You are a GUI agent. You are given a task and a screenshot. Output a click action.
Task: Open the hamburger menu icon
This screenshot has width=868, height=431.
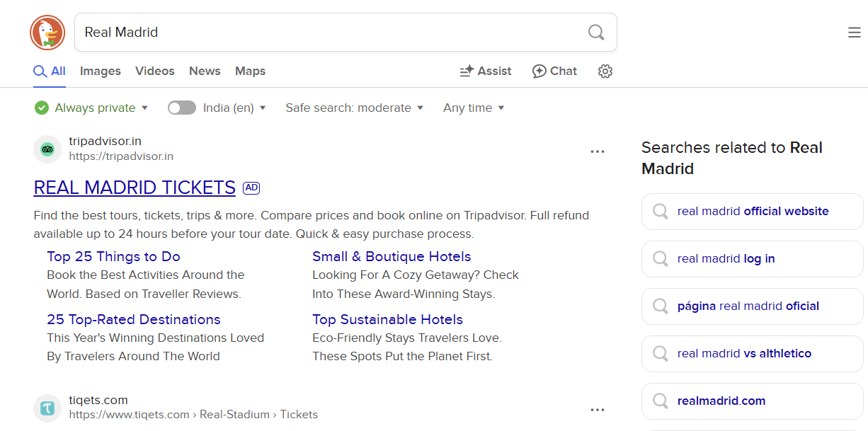coord(855,33)
